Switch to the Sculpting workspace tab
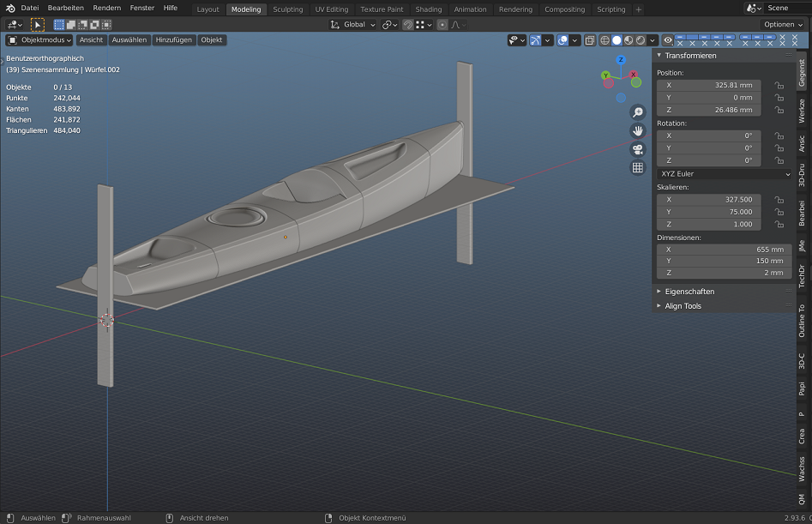Viewport: 812px width, 524px height. click(x=287, y=9)
